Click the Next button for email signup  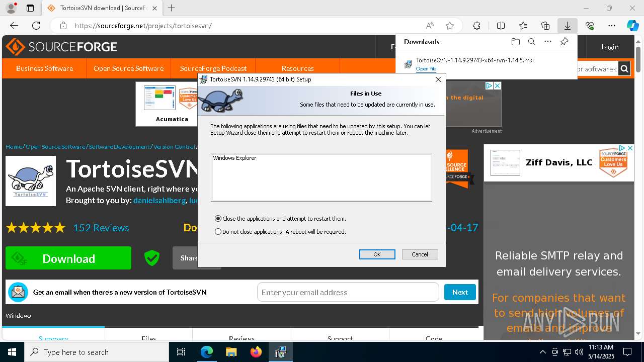(460, 292)
